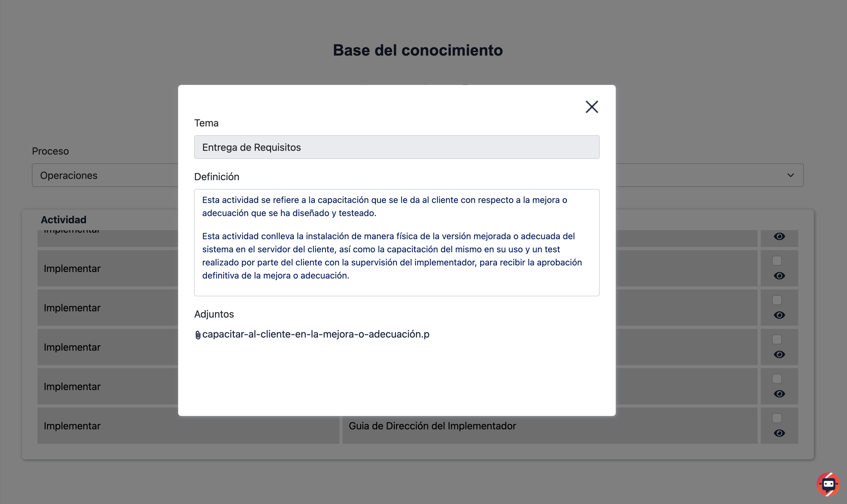Close the Entrega de Requisitos dialog

coord(591,107)
